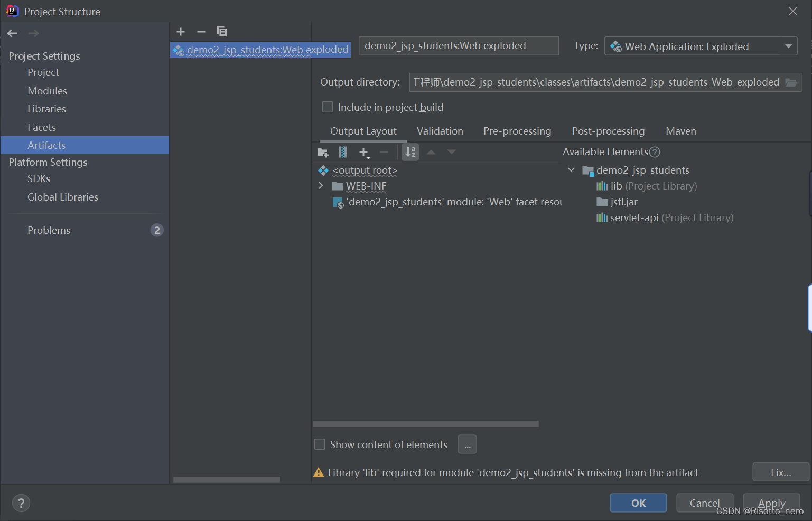Create directory in output layout toolbar

pyautogui.click(x=323, y=153)
